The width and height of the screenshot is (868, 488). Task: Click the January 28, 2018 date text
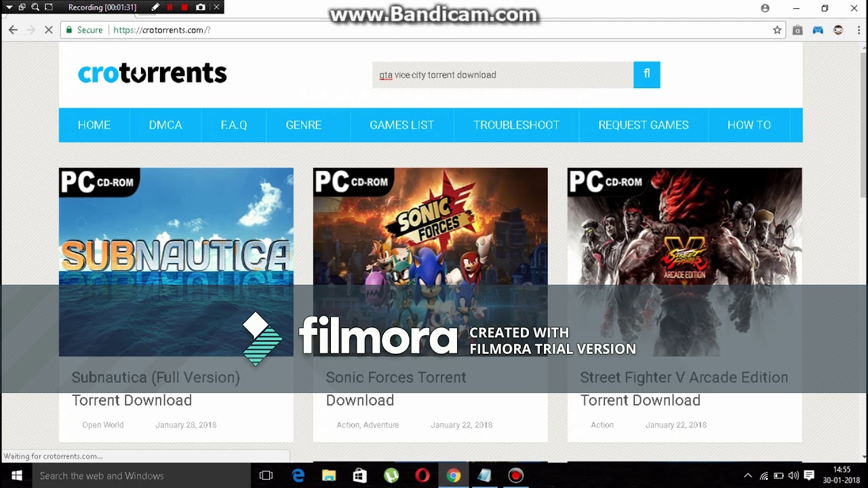click(186, 425)
